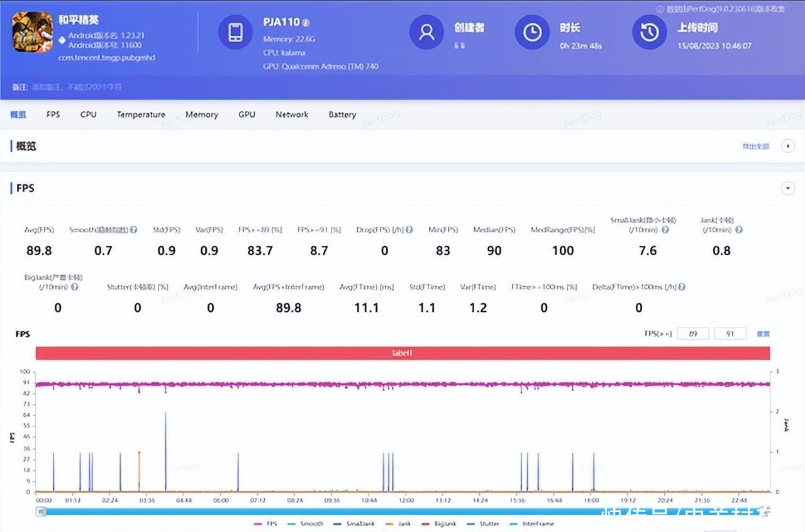Switch to the GPU tab
Screen dimensions: 805x532
247,114
